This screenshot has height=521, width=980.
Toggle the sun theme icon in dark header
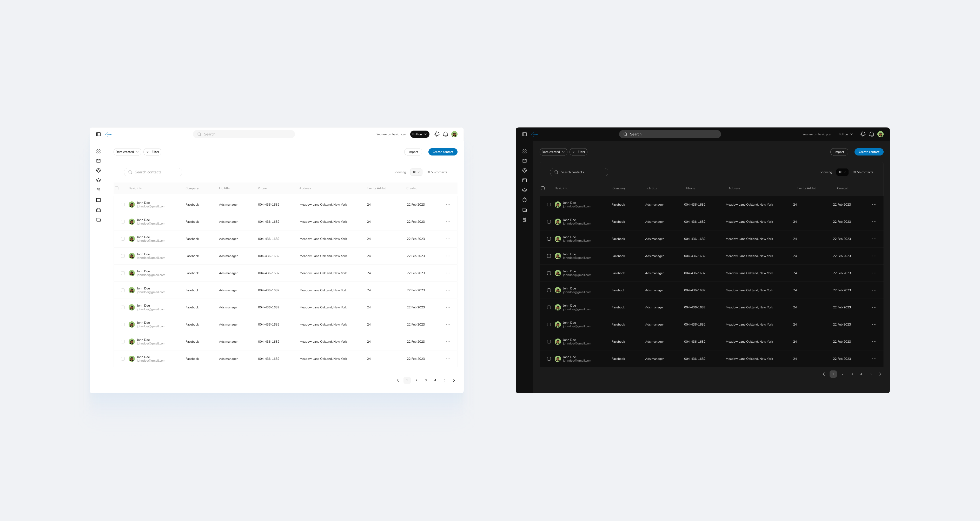[863, 134]
